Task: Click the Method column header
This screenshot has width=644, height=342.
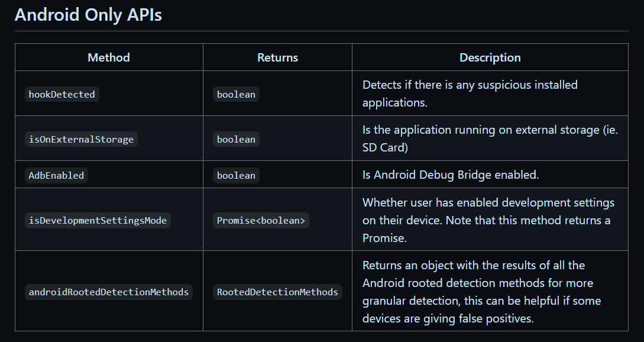Action: [x=109, y=57]
